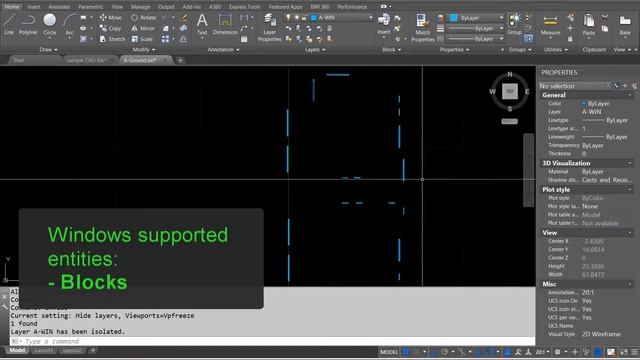
Task: Collapse the General properties section
Action: point(629,95)
